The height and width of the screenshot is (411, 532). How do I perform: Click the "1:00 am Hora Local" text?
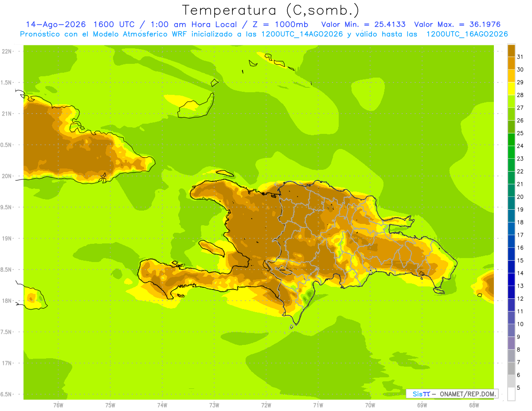tap(194, 24)
